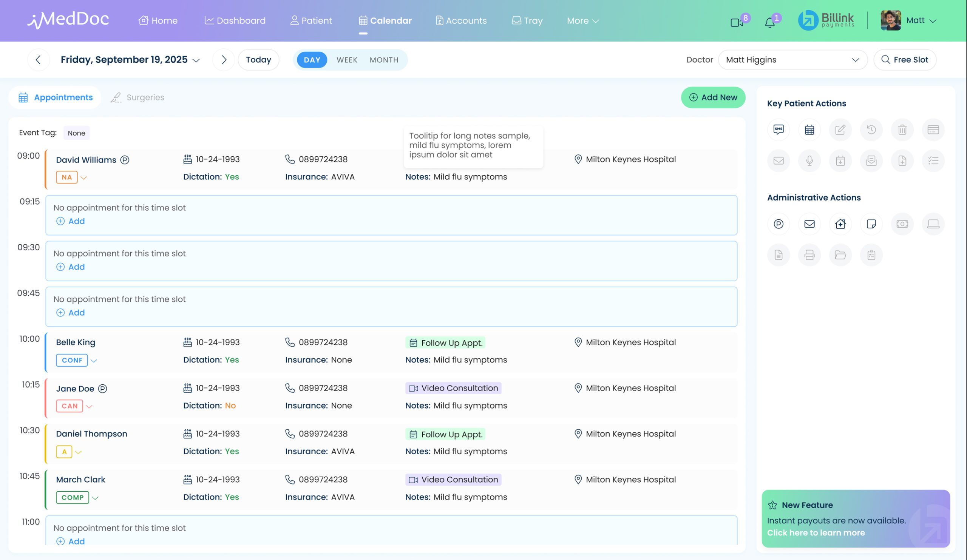967x560 pixels.
Task: Click the folder icon in Administrative Actions
Action: [x=840, y=255]
